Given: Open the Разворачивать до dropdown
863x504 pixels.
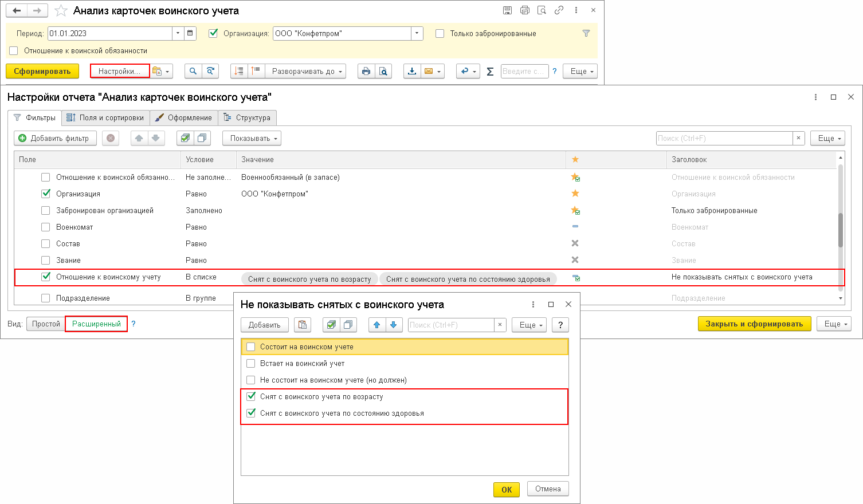Looking at the screenshot, I should click(x=305, y=71).
